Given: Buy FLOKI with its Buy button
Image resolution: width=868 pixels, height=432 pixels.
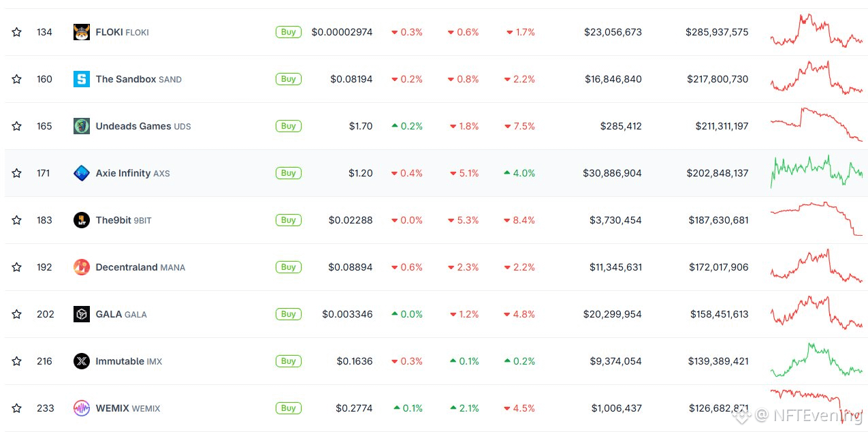Looking at the screenshot, I should (x=289, y=32).
